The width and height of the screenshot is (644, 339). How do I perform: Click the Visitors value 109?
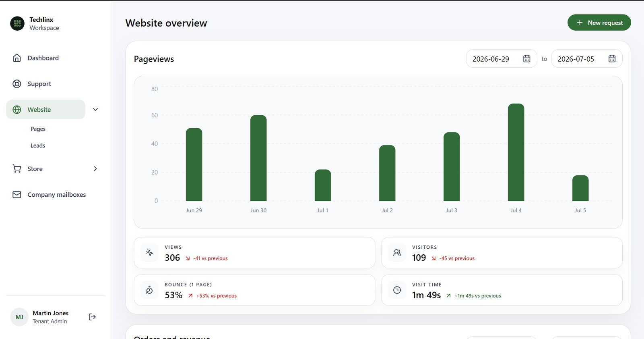419,258
